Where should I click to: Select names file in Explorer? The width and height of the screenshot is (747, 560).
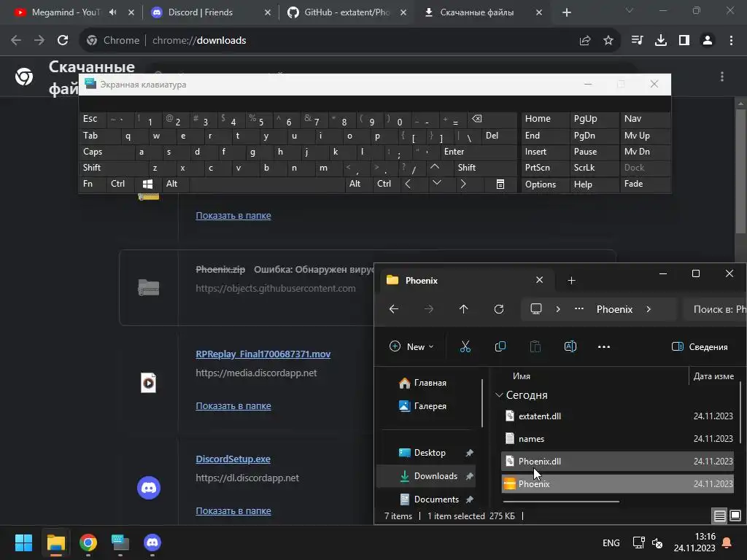(x=617, y=438)
